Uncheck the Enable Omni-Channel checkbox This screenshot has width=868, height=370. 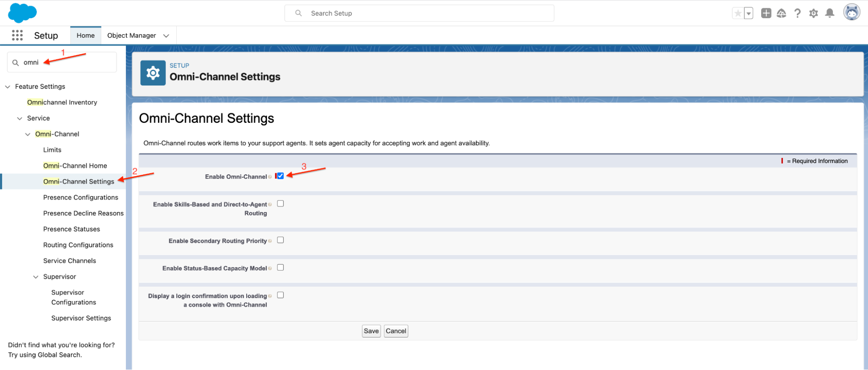(281, 176)
